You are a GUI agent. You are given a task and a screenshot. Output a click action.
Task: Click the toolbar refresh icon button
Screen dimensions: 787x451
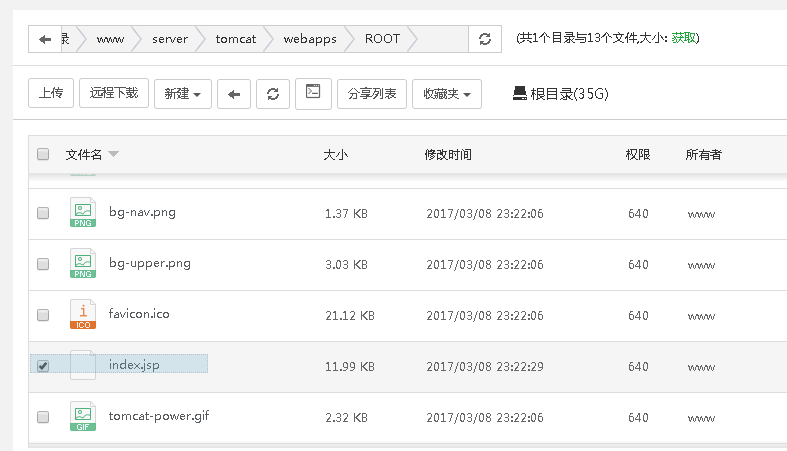point(272,94)
